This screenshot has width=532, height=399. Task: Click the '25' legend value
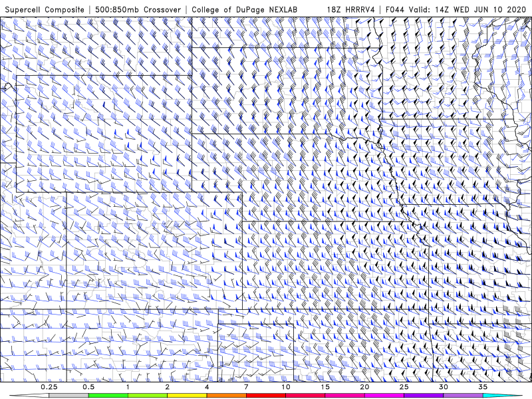(x=404, y=387)
